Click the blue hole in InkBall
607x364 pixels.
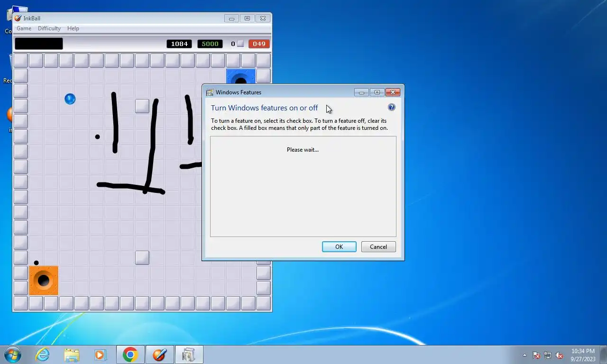pos(241,77)
